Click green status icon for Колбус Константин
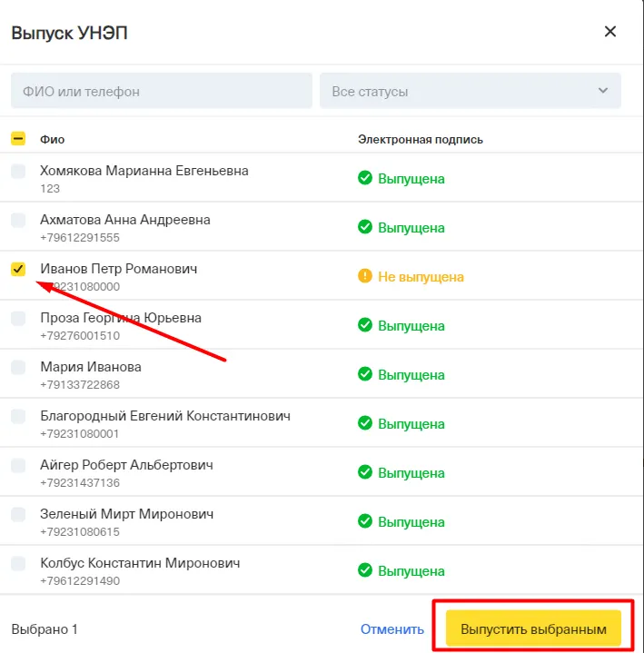Screen dimensions: 644x653 (365, 570)
